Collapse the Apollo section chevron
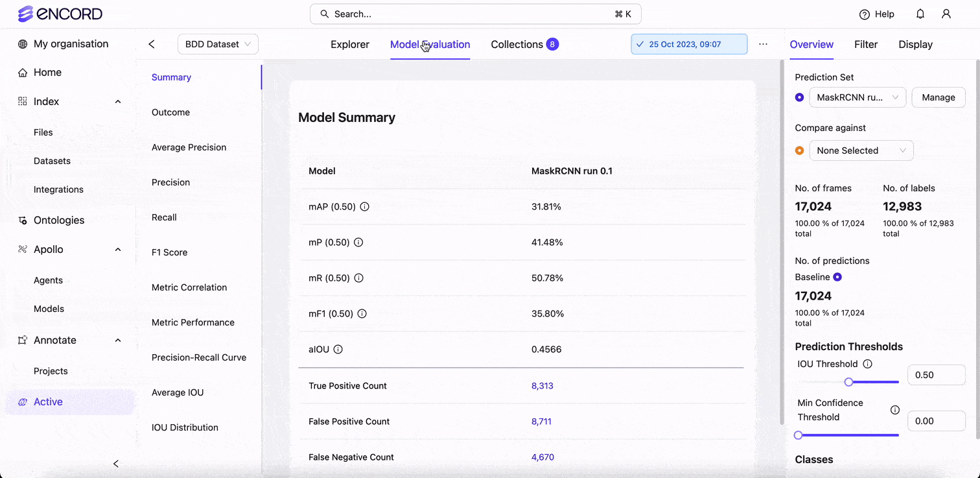 tap(118, 250)
